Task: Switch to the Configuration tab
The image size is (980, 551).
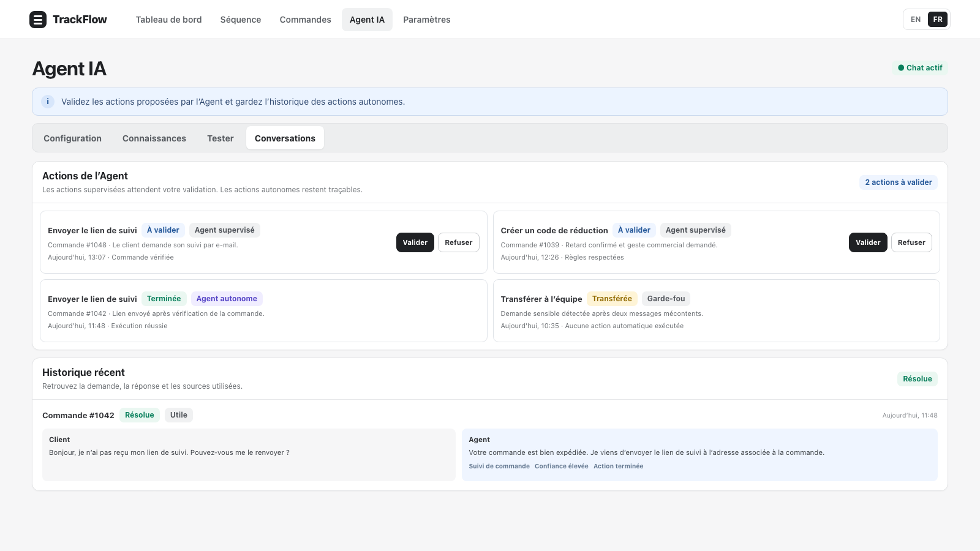Action: pyautogui.click(x=72, y=138)
